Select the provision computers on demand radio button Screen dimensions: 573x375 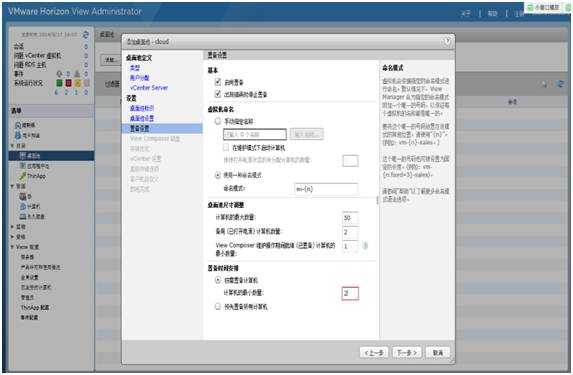(x=218, y=280)
